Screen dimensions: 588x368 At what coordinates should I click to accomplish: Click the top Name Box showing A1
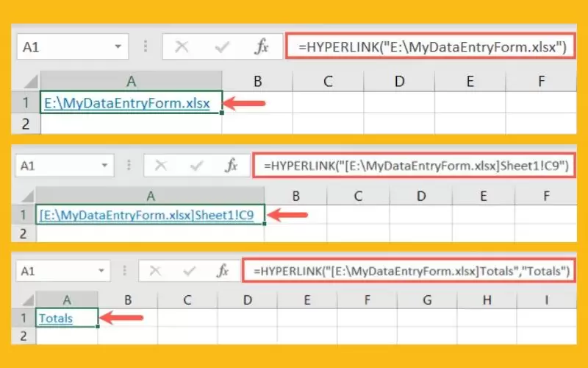[x=72, y=46]
